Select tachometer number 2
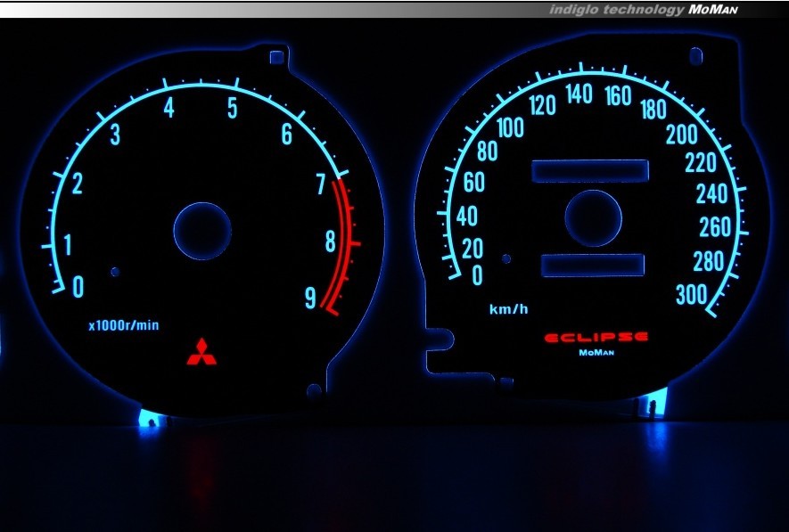Screen dimensions: 789x532 click(x=77, y=184)
